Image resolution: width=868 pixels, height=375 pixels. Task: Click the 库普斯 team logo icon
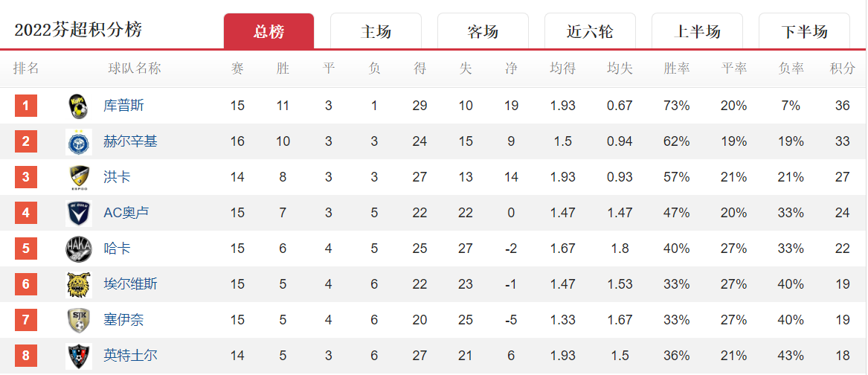[x=79, y=106]
